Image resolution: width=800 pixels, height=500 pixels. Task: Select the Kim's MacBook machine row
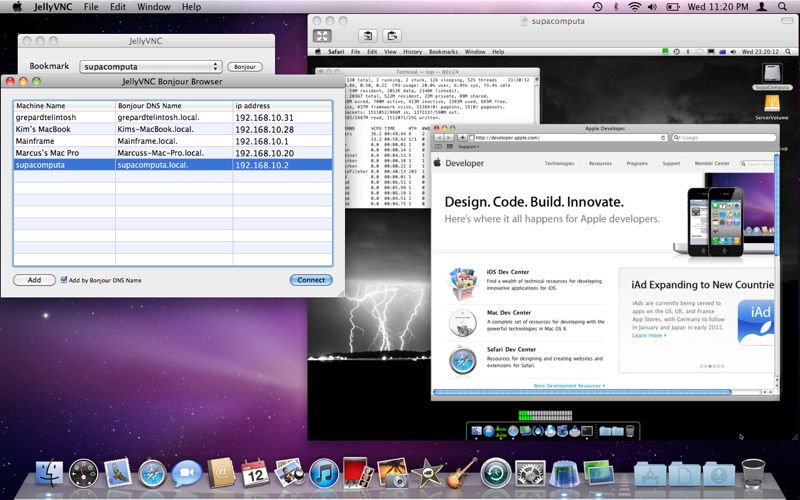click(172, 129)
